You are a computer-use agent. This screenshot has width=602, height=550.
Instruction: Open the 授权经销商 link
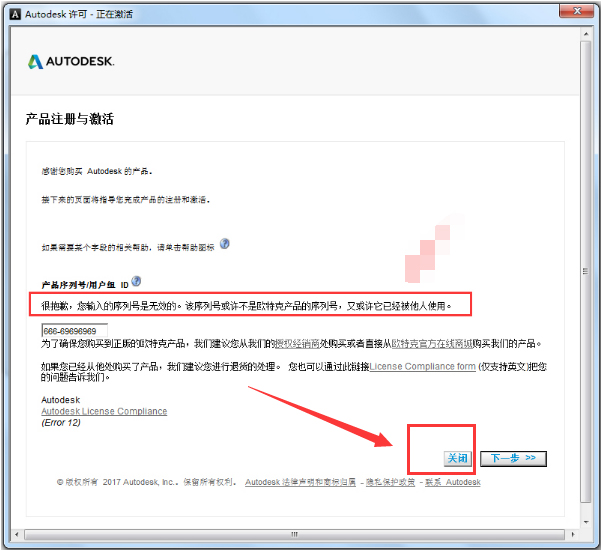pos(297,344)
